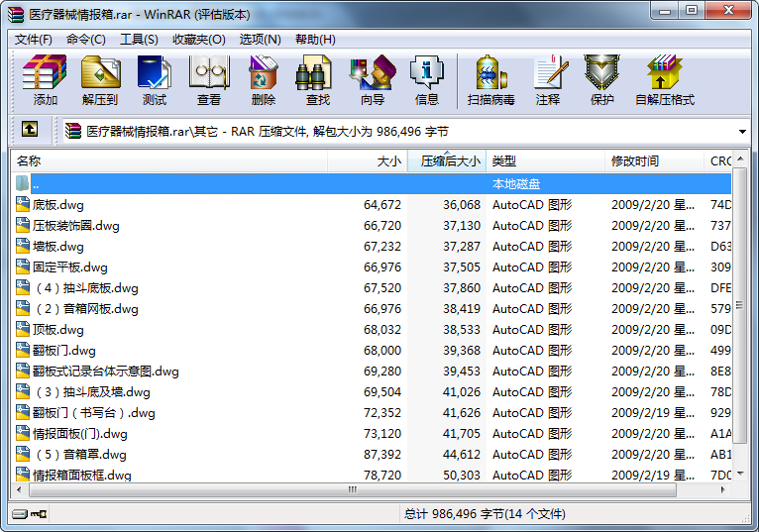Select file 压板装饰圈.dwg
This screenshot has height=532, width=759.
75,226
